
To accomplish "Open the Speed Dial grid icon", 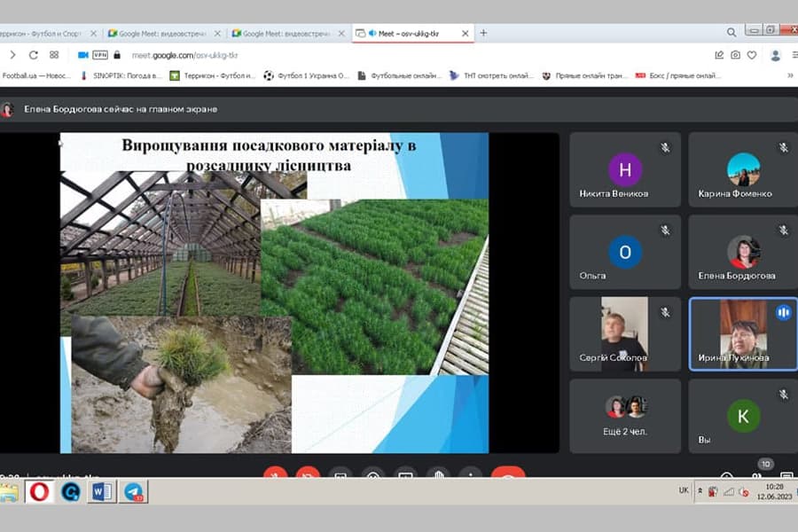I will [54, 55].
